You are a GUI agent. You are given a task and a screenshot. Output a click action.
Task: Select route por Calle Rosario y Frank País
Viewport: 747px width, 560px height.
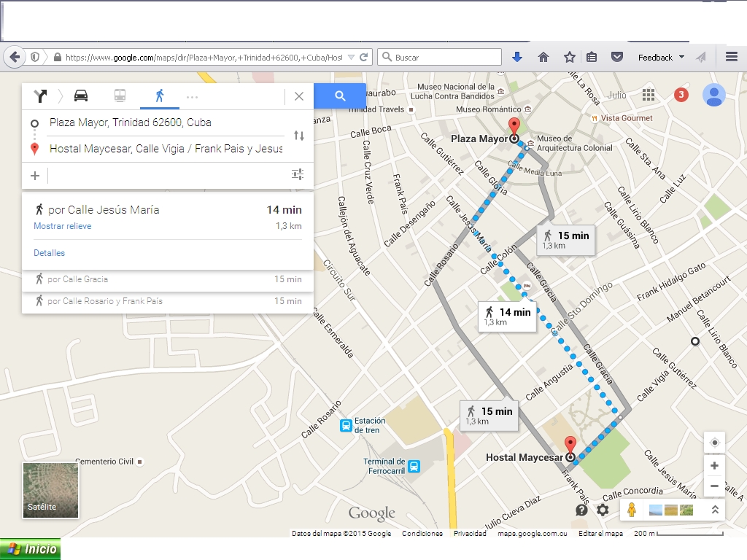tap(168, 301)
